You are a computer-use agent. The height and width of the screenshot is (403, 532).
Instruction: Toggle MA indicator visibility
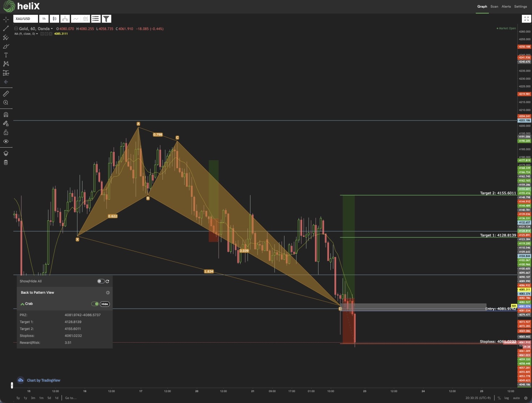(42, 34)
